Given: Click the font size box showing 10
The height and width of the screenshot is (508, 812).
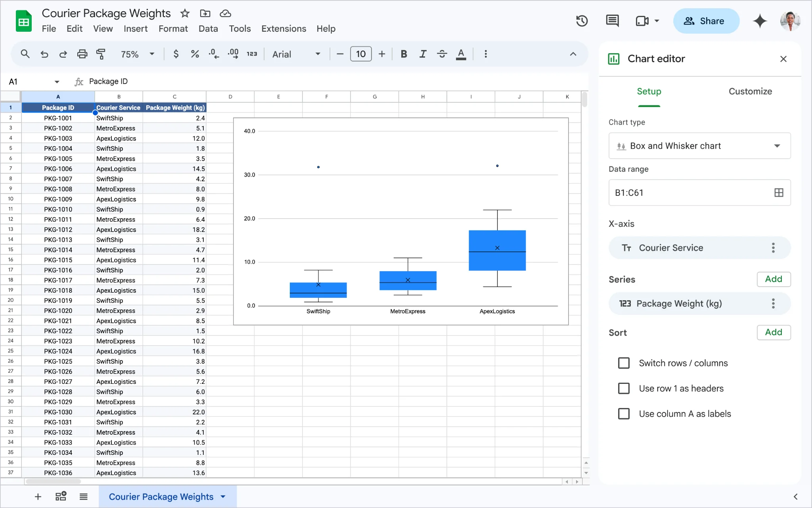Looking at the screenshot, I should (361, 54).
